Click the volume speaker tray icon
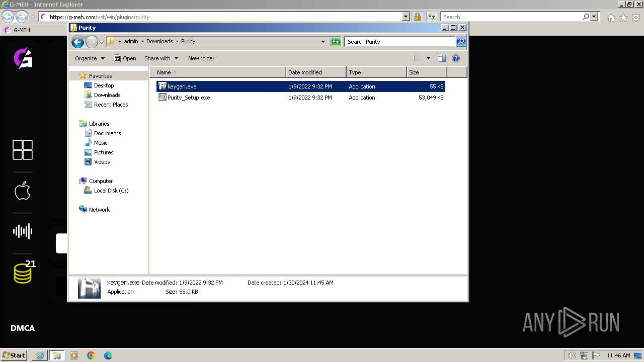This screenshot has height=362, width=644. coord(572,355)
